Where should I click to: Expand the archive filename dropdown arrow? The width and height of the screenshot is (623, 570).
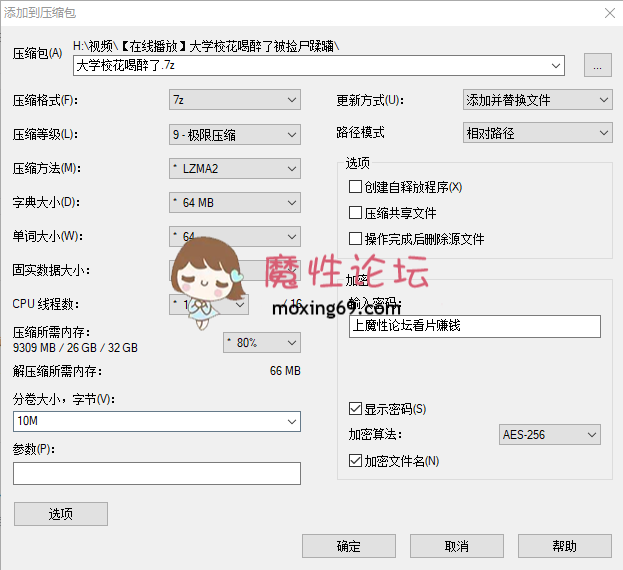point(556,66)
